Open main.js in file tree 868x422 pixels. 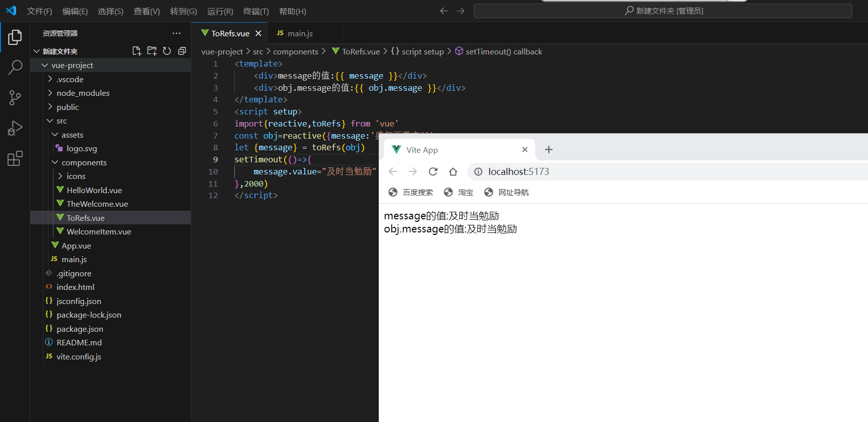pos(110,259)
